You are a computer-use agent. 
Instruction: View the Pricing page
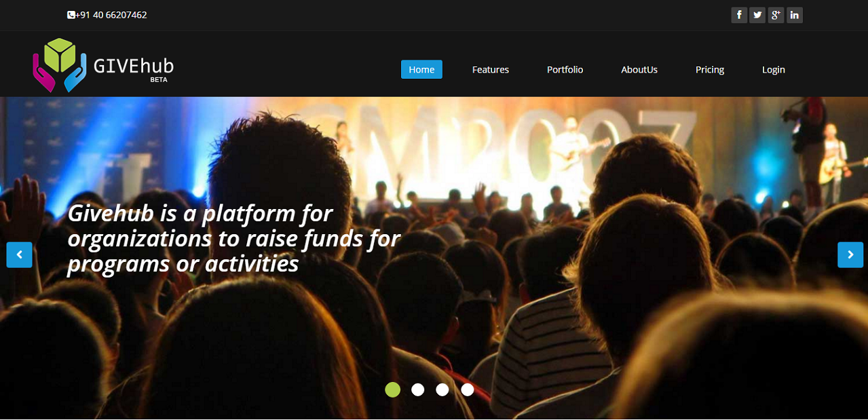[x=710, y=69]
